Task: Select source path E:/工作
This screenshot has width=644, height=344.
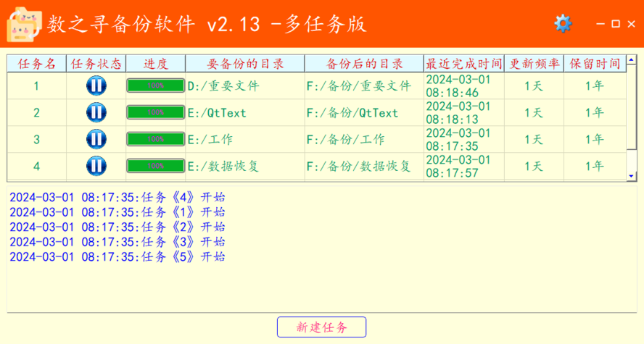Action: click(210, 139)
